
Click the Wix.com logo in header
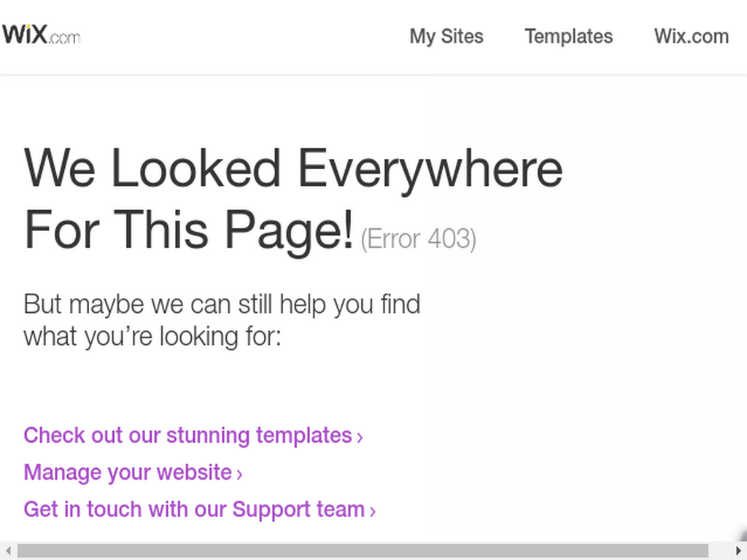[41, 35]
